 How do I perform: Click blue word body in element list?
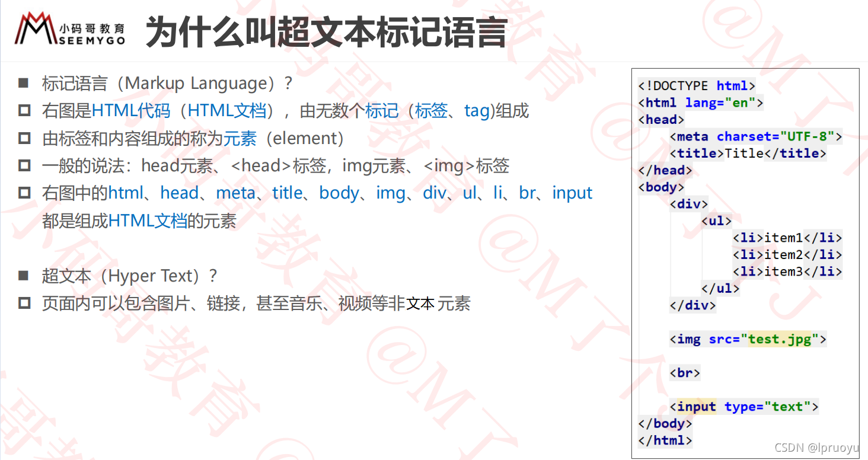339,193
